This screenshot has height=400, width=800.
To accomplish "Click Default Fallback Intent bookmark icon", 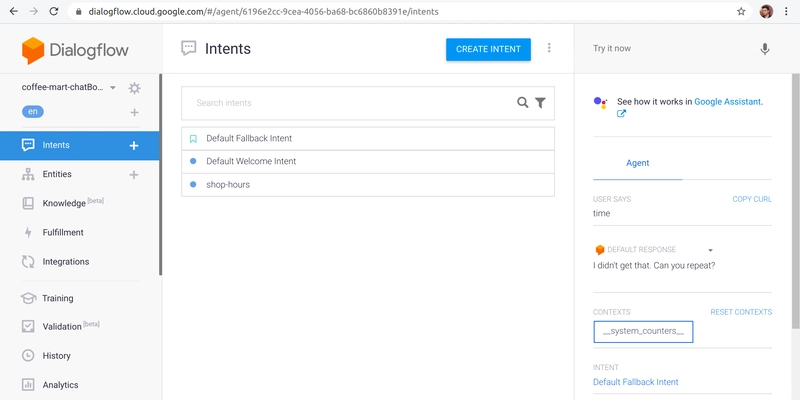I will coord(193,139).
